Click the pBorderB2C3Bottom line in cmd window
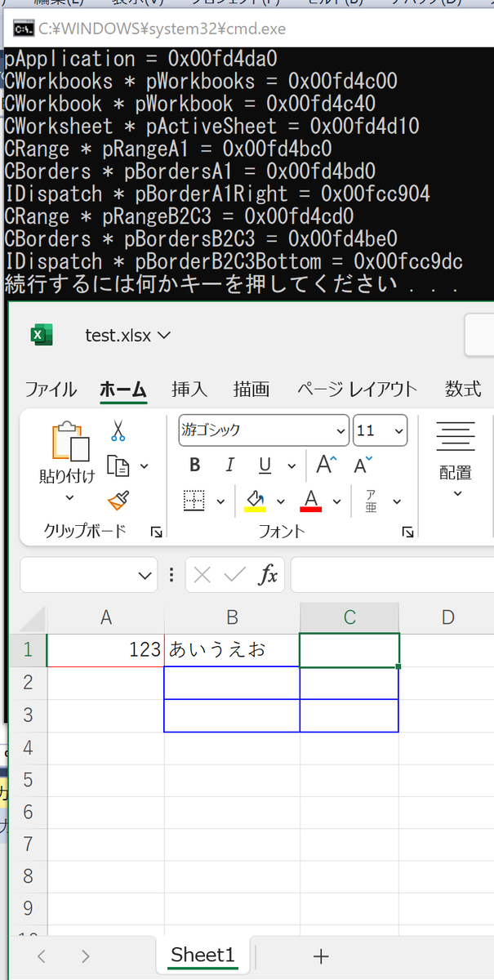 pos(234,262)
